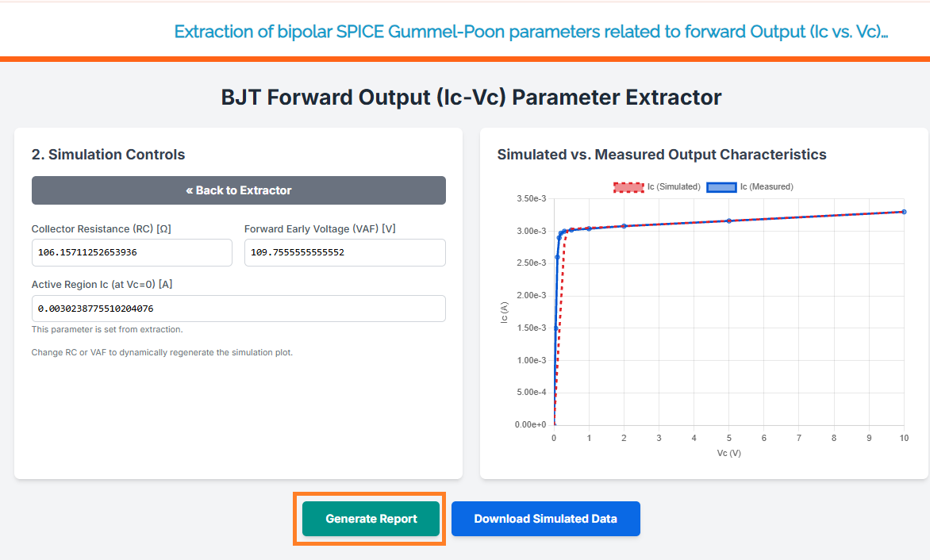Toggle the Ic (Simulated) legend text

(x=673, y=187)
